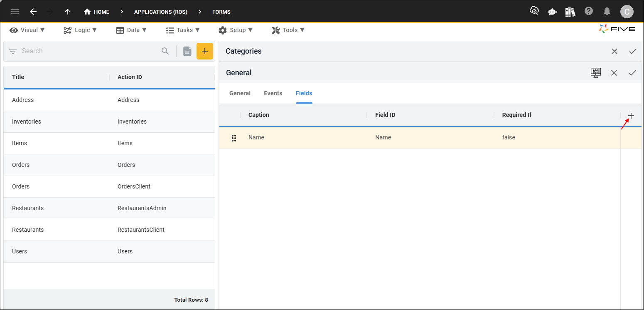Cancel the Categories form with X
The width and height of the screenshot is (644, 310).
[x=615, y=51]
